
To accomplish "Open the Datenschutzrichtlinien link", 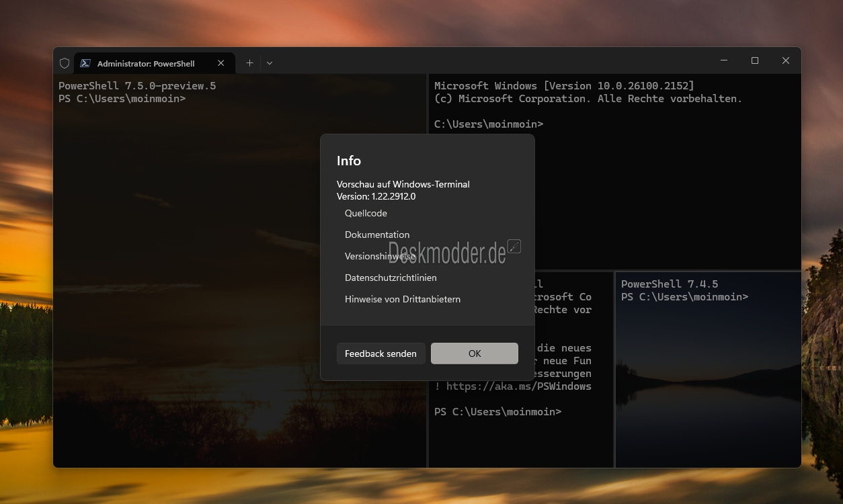I will 391,278.
